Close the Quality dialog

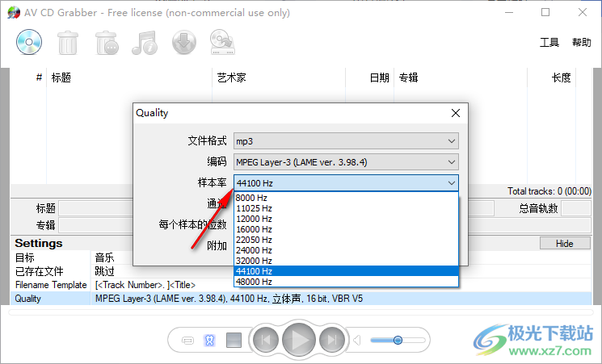point(456,113)
